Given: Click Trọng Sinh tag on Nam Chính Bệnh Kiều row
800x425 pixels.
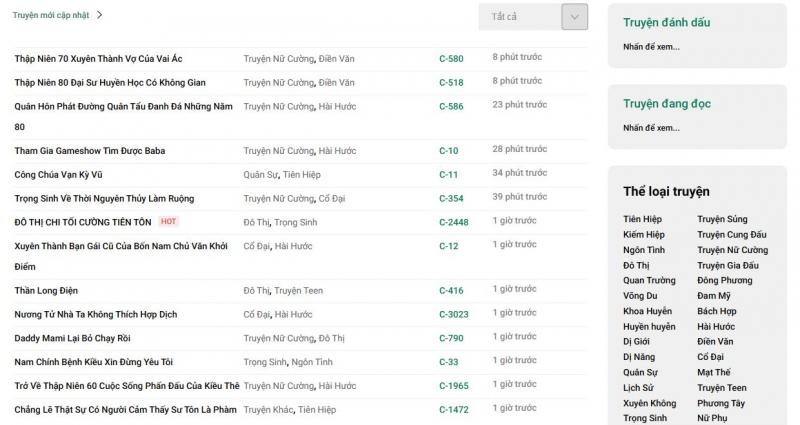Looking at the screenshot, I should 265,362.
